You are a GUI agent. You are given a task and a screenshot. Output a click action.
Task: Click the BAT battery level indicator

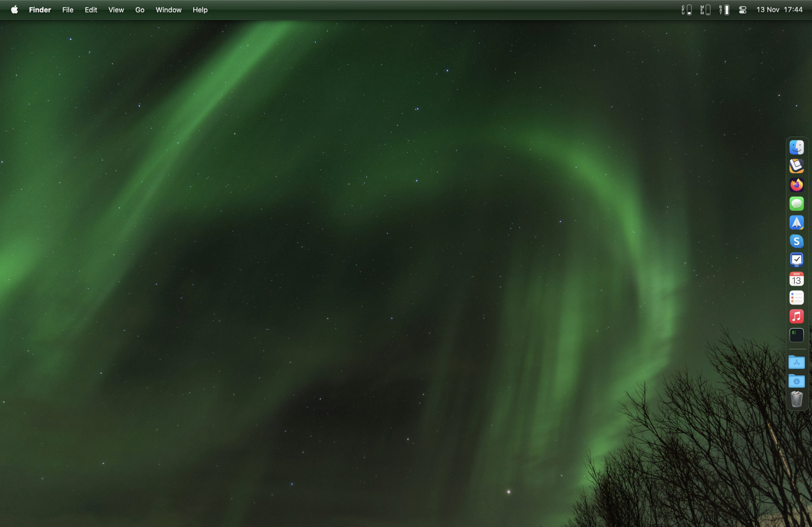click(723, 10)
